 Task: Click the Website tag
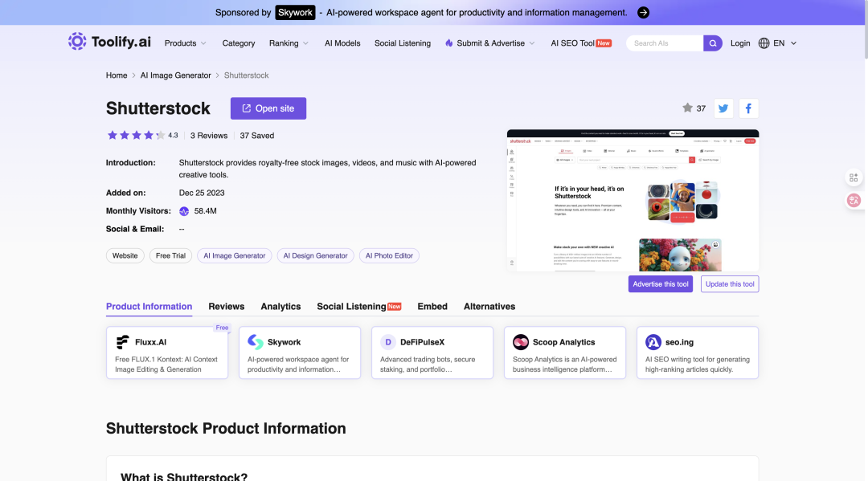(125, 255)
